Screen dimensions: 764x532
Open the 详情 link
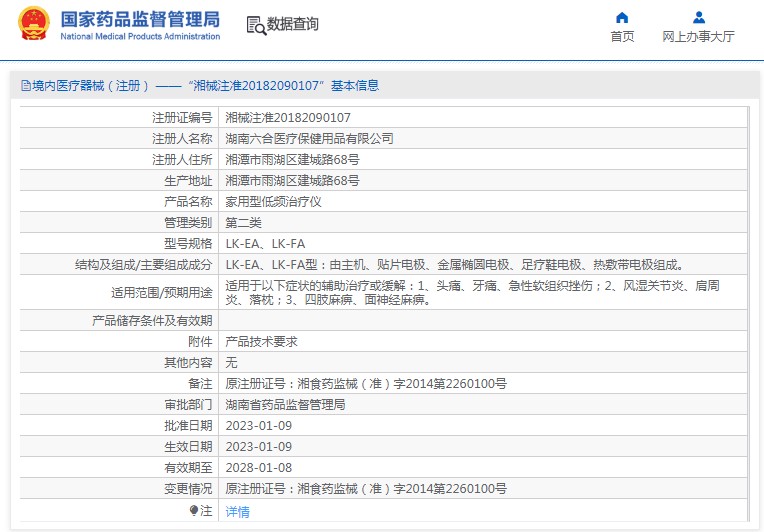point(237,512)
